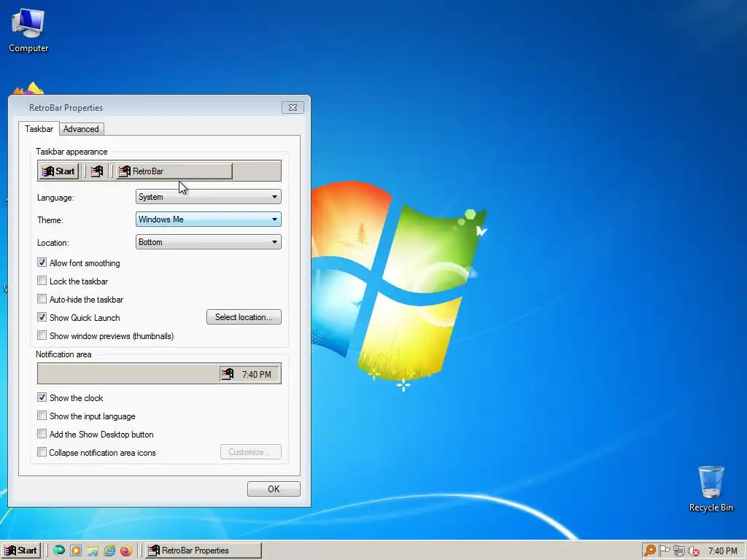
Task: Click the Language: label
Action: [55, 198]
